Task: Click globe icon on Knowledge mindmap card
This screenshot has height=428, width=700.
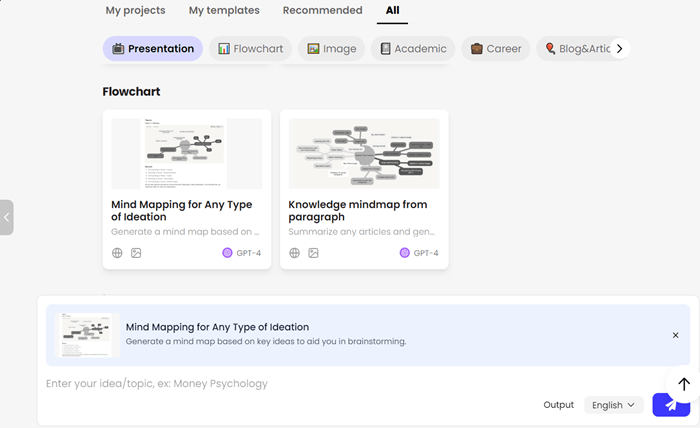Action: coord(294,253)
